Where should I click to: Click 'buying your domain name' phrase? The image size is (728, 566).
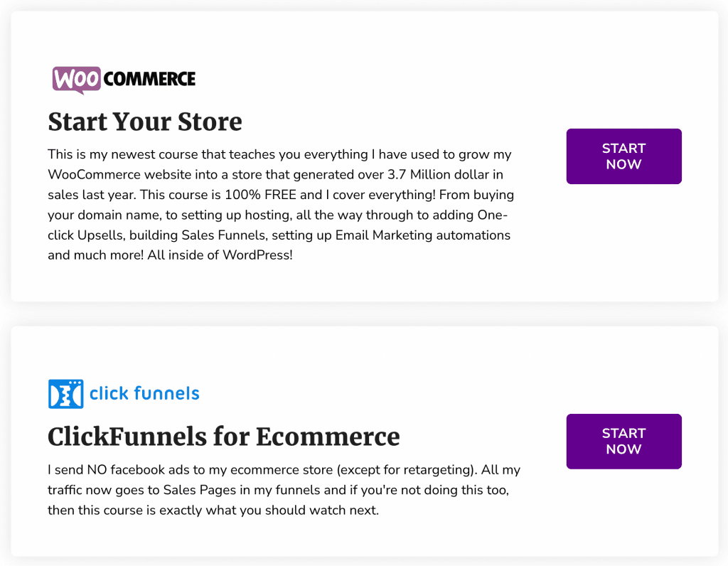click(x=491, y=194)
